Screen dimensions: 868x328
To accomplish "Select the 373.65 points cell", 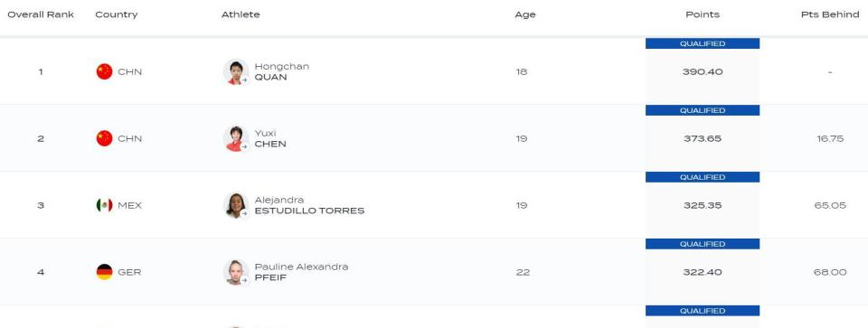I will coord(703,139).
